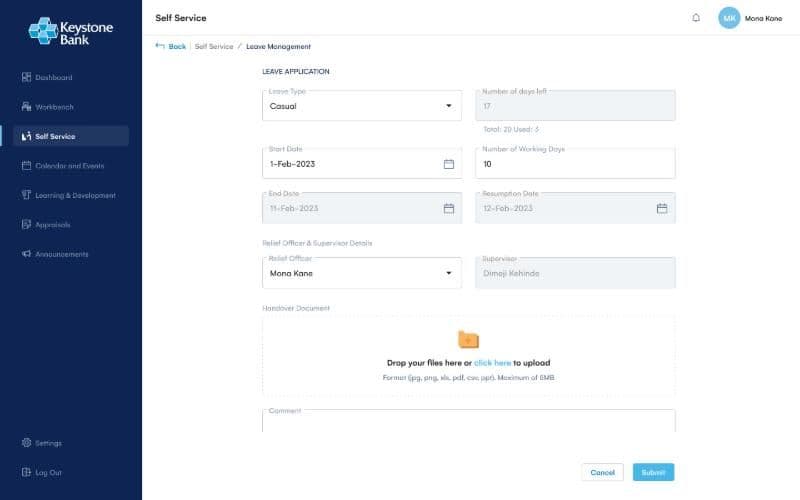Open Learning & Development menu item
The image size is (800, 500).
pos(71,195)
